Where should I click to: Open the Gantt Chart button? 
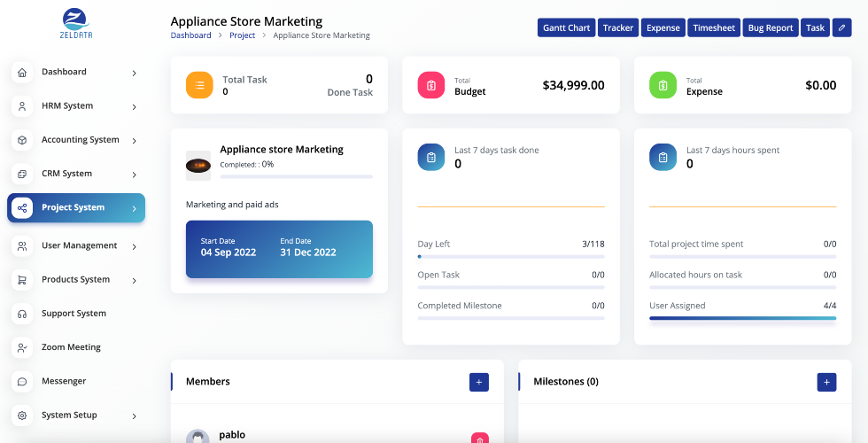(566, 27)
